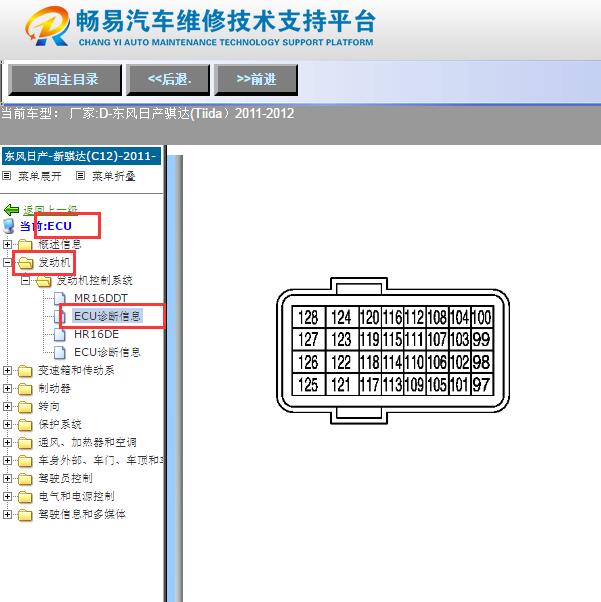Select the 保护系统 tree label
This screenshot has width=601, height=602.
[60, 424]
